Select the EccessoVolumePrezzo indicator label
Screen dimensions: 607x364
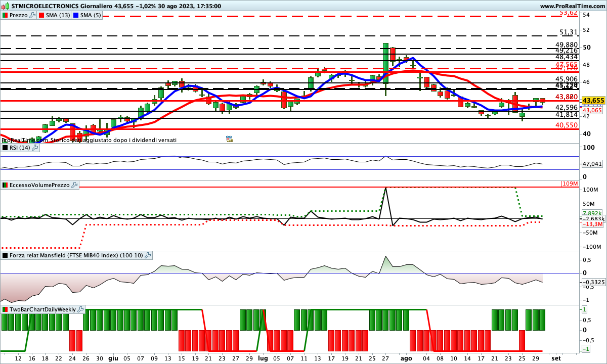tap(39, 186)
